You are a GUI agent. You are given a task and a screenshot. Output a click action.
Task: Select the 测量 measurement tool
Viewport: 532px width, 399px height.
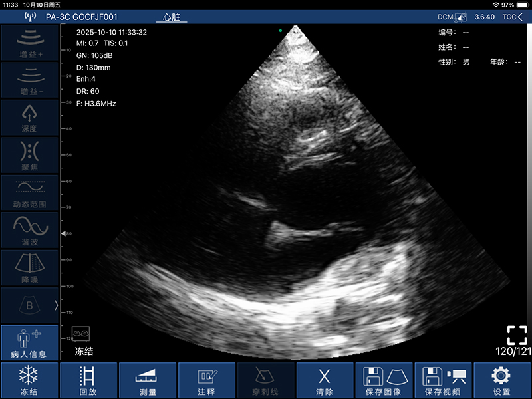coord(148,380)
